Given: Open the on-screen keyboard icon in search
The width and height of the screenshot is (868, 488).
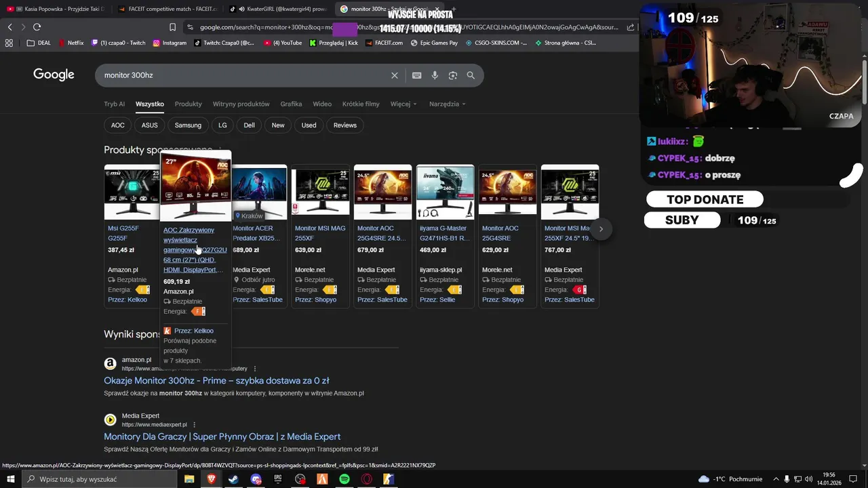Looking at the screenshot, I should 416,75.
